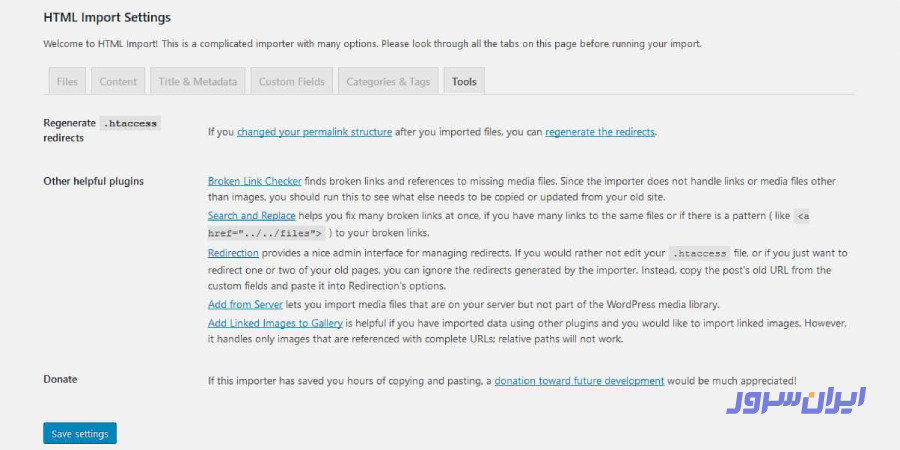Click the .htaccess code label under Regenerate
The width and height of the screenshot is (900, 450).
(130, 123)
